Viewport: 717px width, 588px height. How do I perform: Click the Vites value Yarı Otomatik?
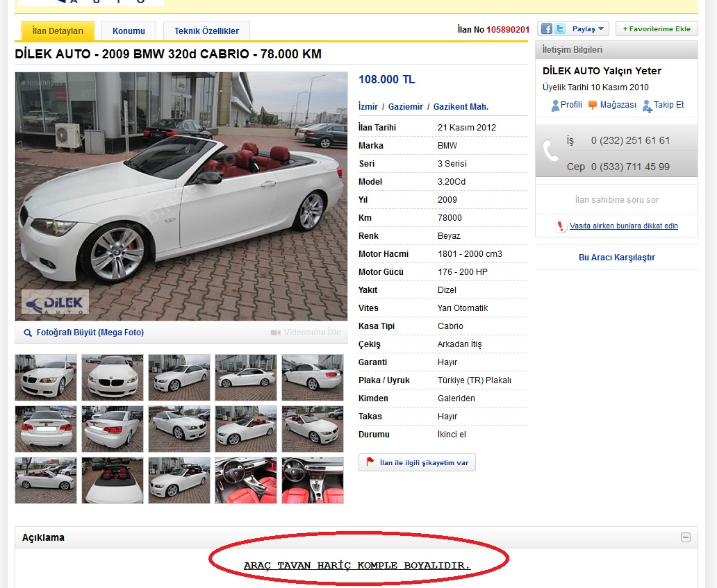pyautogui.click(x=463, y=308)
